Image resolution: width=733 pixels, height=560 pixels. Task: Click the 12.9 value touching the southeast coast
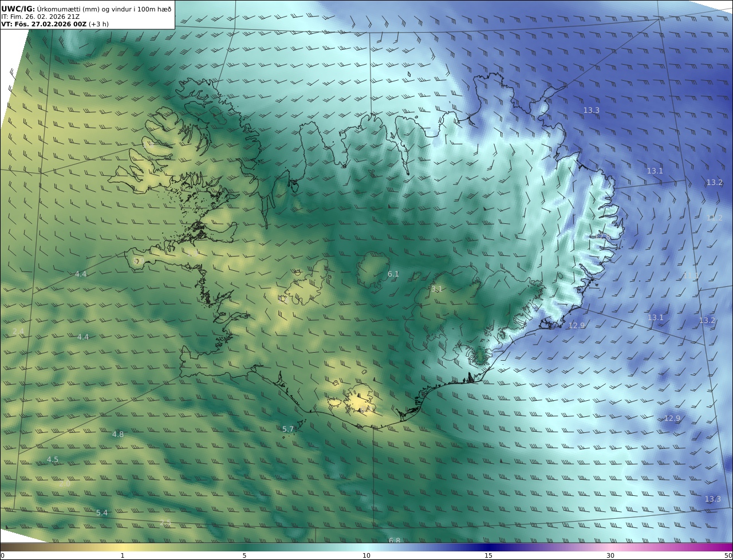tap(577, 325)
